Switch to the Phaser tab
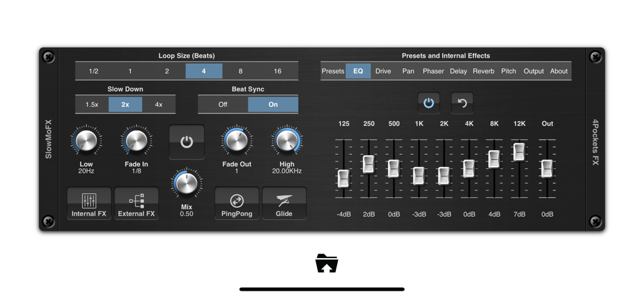 pyautogui.click(x=433, y=71)
